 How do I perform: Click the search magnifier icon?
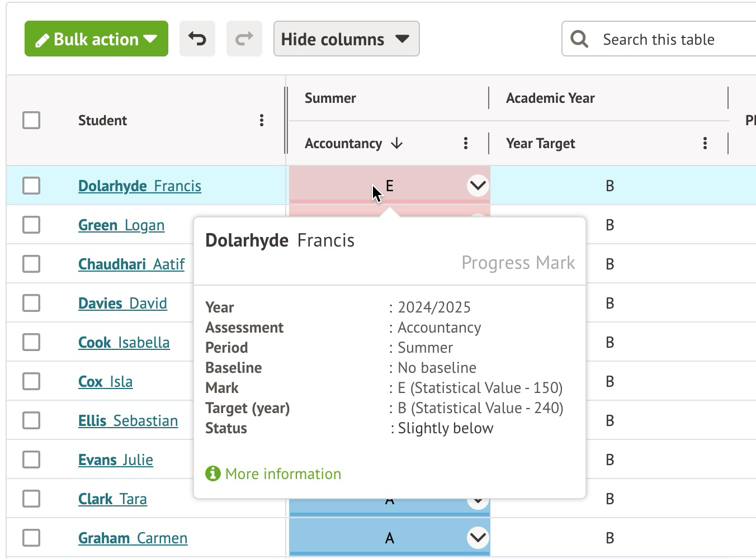click(x=579, y=39)
